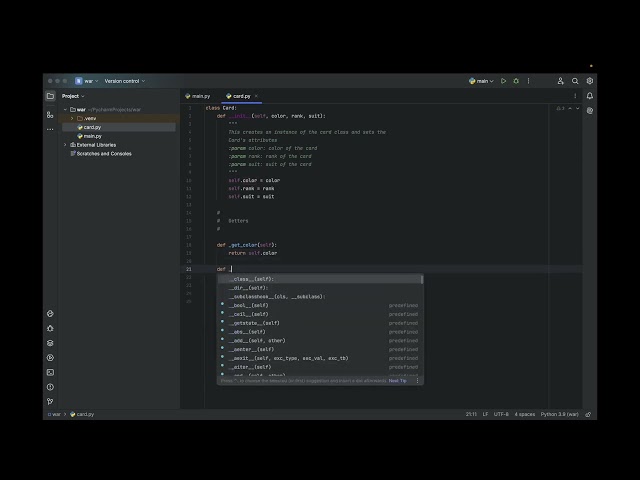Select Scratches and Consoles node
This screenshot has height=480, width=640.
coord(101,154)
